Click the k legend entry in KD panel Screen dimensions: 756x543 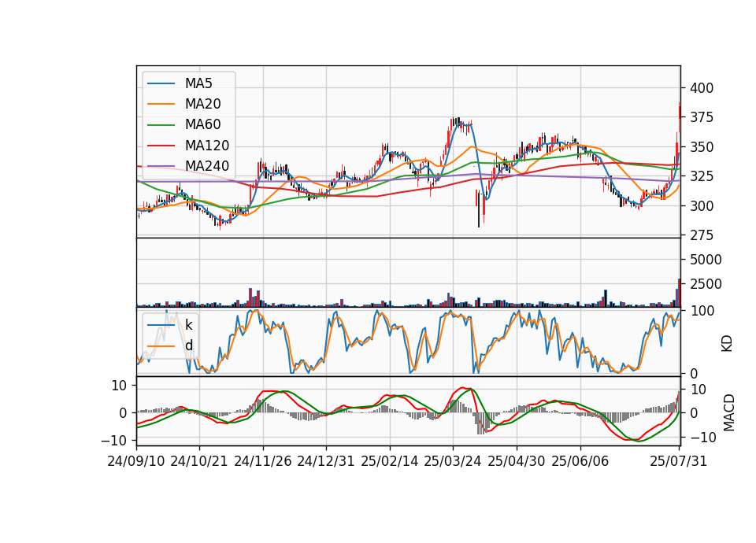click(x=188, y=325)
